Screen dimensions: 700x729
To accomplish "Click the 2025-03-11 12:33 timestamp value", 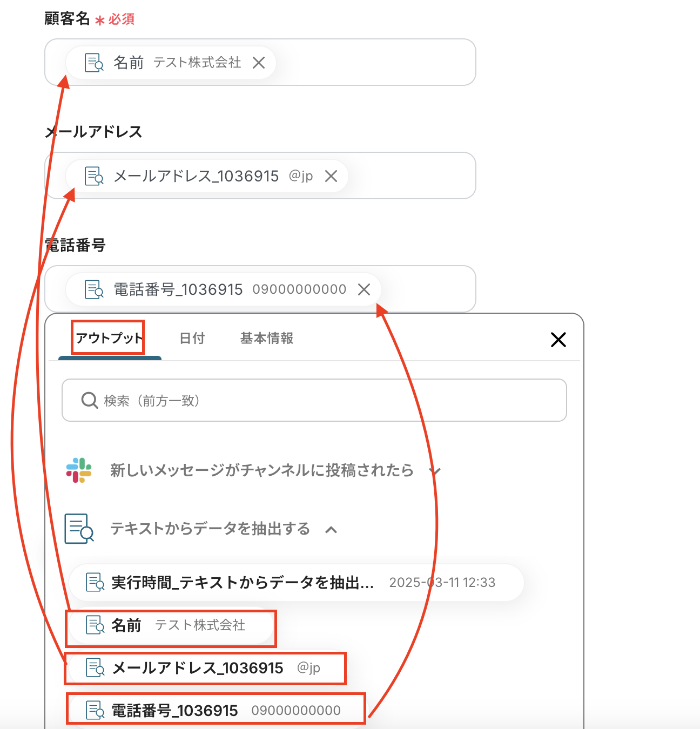I will (442, 583).
